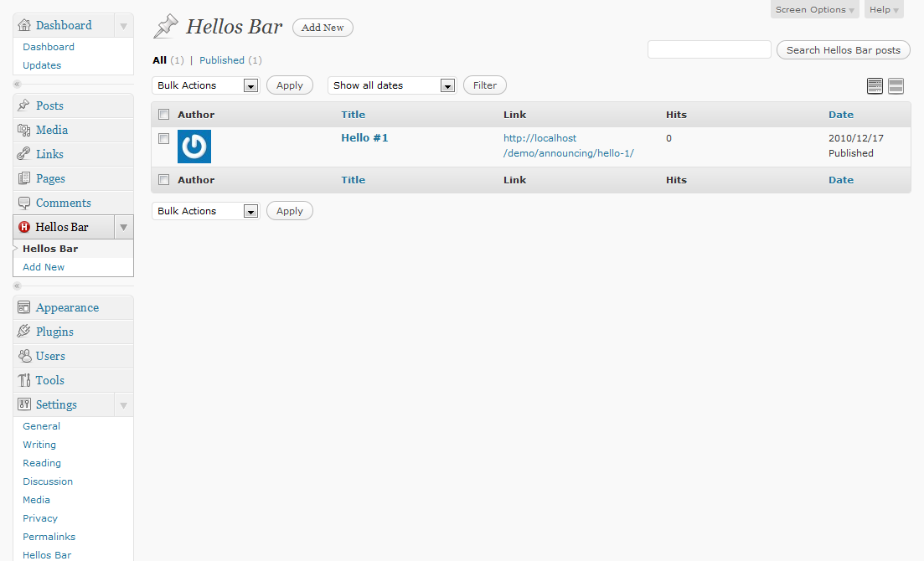
Task: Toggle the Hellos Bar menu expander arrow
Action: tap(123, 227)
